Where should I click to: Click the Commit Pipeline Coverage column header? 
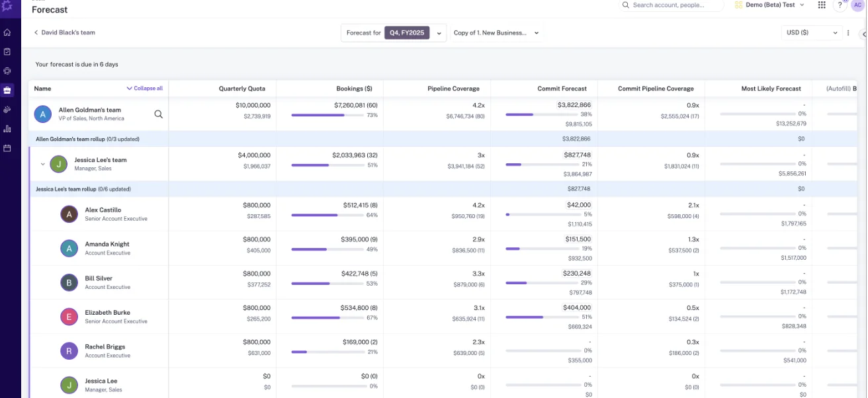coord(656,89)
